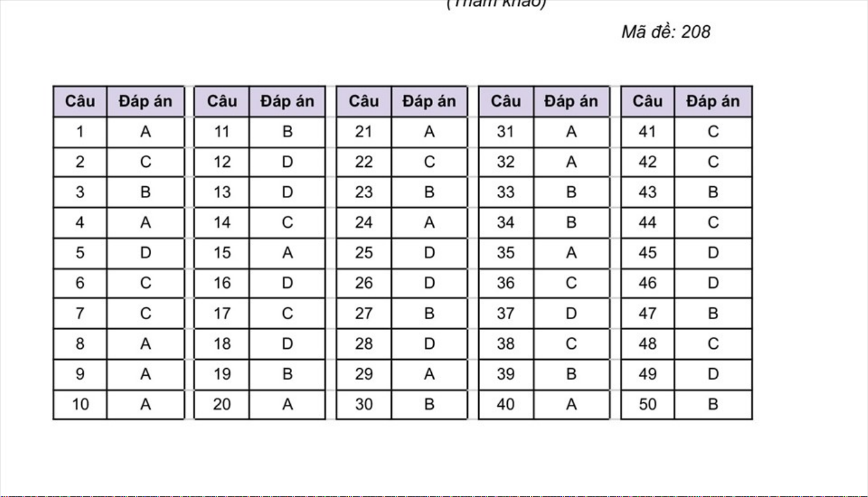
Task: Click question number 50 cell
Action: pyautogui.click(x=648, y=404)
